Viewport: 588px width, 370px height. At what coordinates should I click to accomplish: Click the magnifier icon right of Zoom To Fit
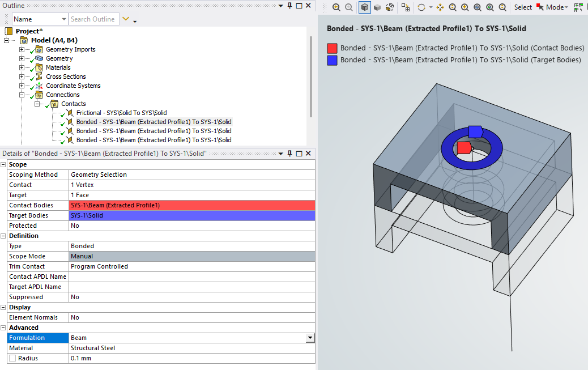pyautogui.click(x=490, y=7)
